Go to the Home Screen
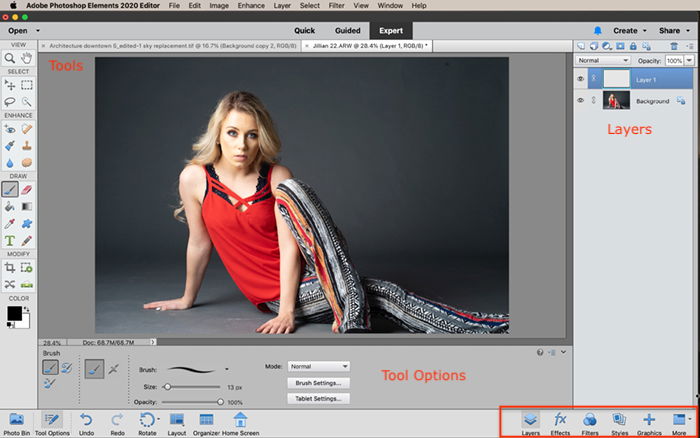Screen dimensions: 700x438 pos(240,424)
